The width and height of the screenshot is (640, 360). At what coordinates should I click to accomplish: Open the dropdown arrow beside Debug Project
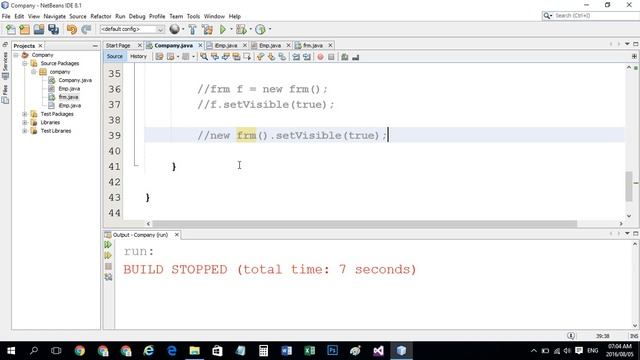click(x=250, y=29)
